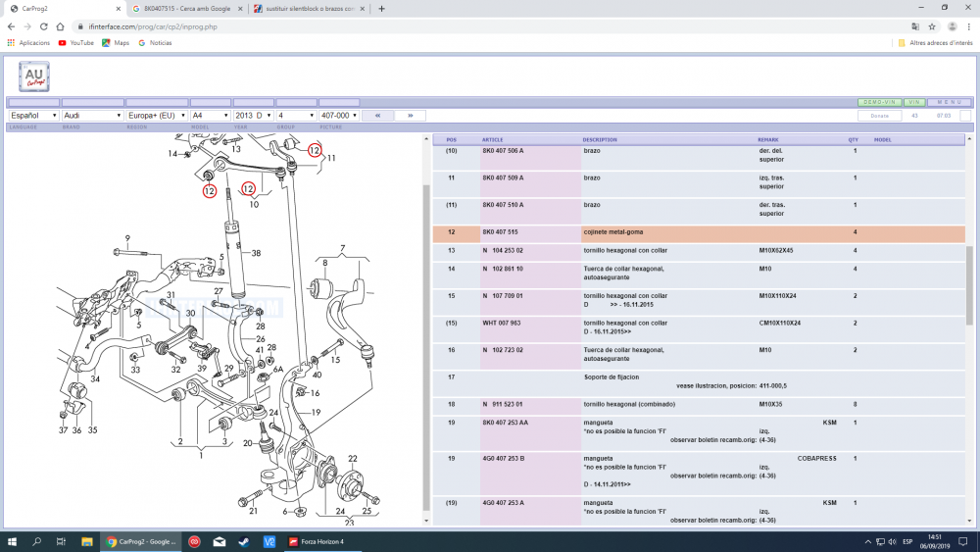Switch to 8K0407515 Google search tab
The image size is (980, 552).
pos(187,9)
